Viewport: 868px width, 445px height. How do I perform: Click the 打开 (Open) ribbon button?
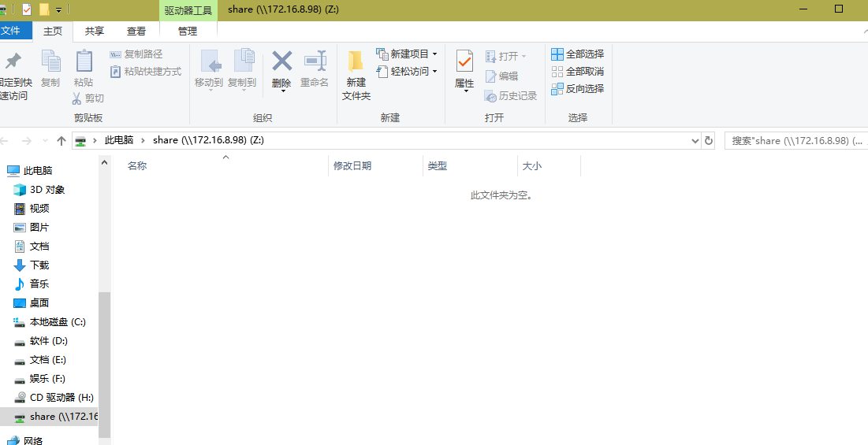click(x=505, y=57)
